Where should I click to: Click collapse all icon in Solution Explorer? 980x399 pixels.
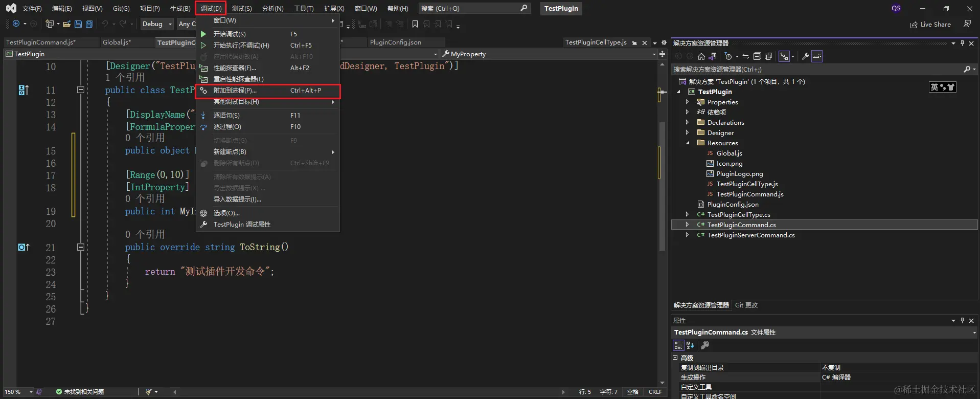[x=757, y=56]
